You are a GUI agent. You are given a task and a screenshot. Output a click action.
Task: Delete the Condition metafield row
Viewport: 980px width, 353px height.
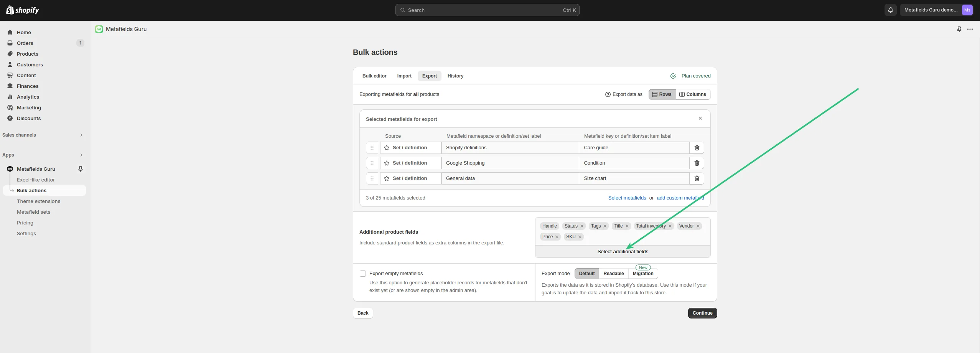click(697, 163)
